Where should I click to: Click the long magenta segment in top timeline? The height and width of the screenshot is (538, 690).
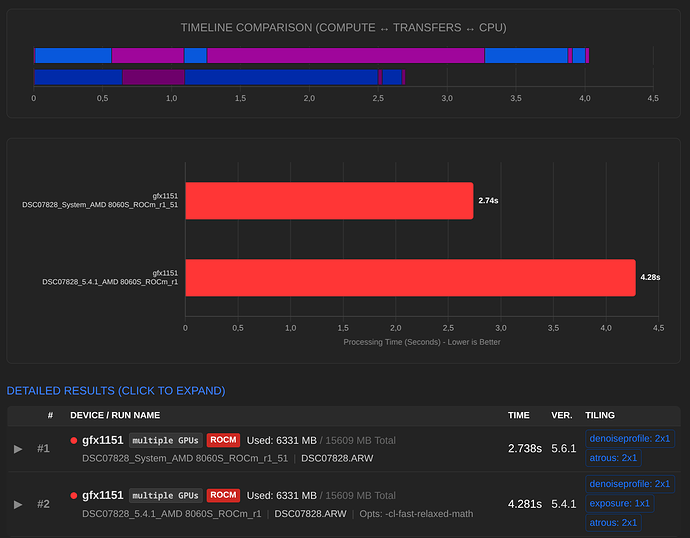coord(345,55)
